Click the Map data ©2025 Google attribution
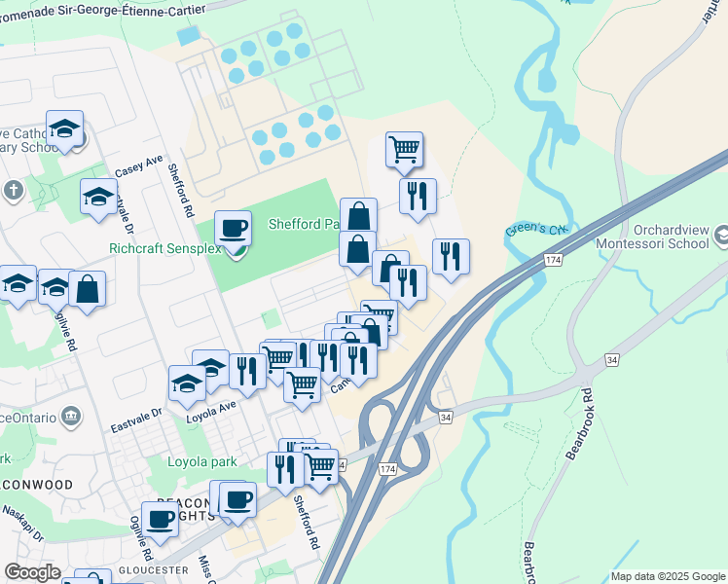Screen dimensions: 728x584 pos(668,576)
